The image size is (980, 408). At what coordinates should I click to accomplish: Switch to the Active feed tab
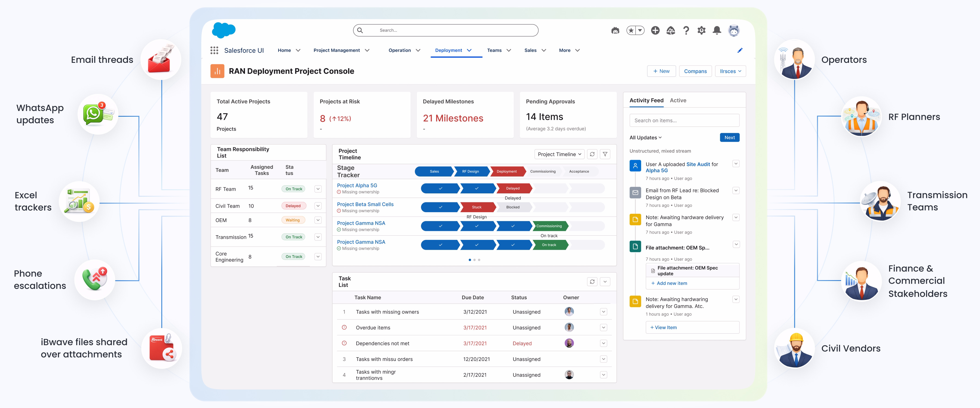[x=678, y=100]
